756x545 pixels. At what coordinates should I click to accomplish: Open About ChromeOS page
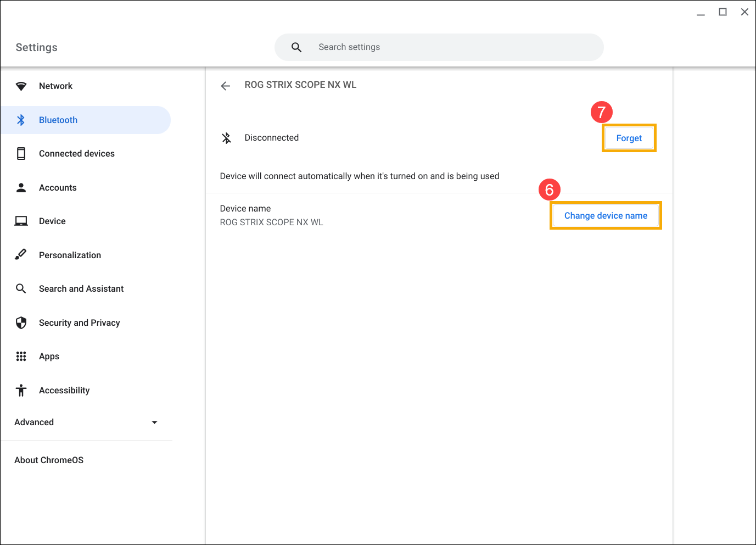(49, 460)
